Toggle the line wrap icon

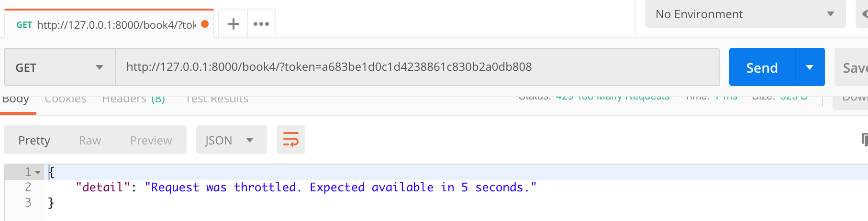coord(290,140)
